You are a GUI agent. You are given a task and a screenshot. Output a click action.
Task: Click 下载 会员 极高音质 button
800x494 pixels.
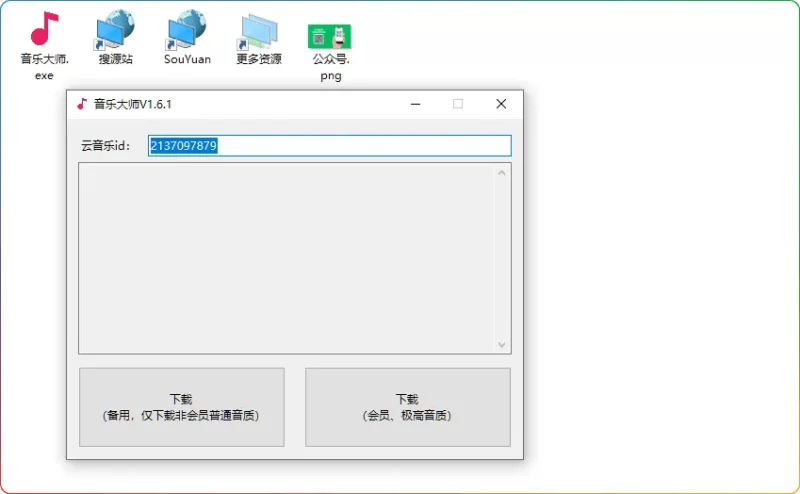coord(408,407)
